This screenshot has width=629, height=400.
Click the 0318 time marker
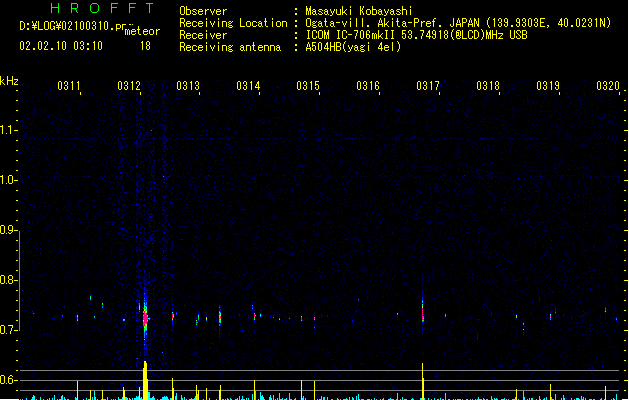pos(488,85)
